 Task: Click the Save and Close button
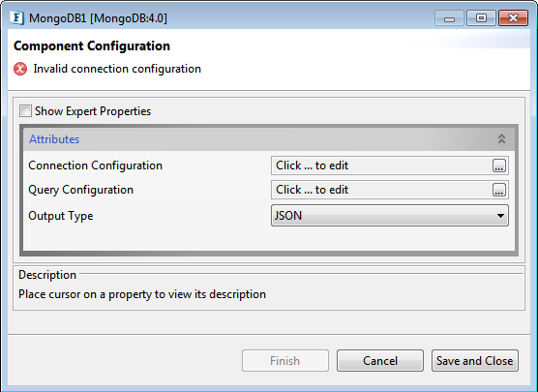[x=474, y=361]
